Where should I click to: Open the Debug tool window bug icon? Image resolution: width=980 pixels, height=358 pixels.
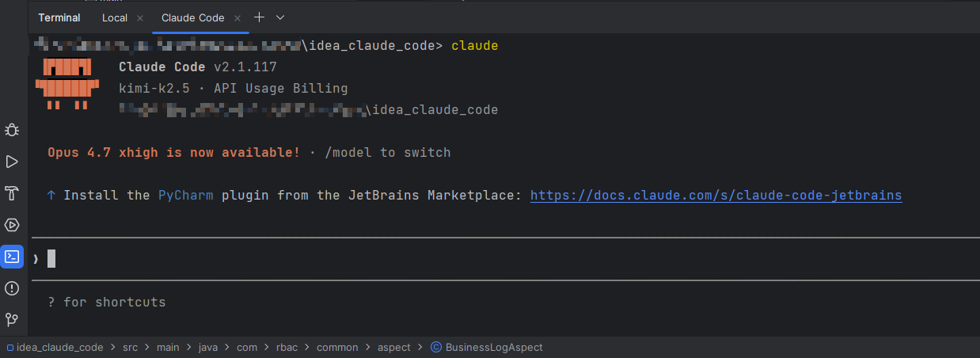coord(12,130)
